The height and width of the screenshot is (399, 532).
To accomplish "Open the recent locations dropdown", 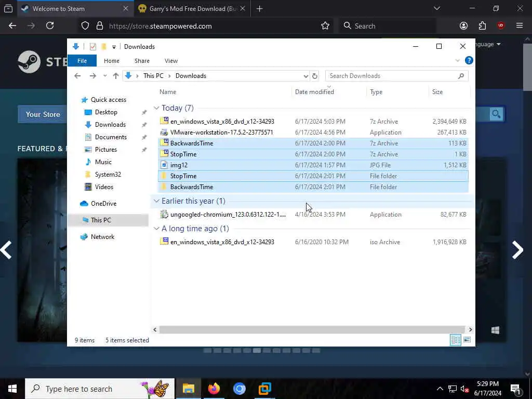I will (105, 76).
